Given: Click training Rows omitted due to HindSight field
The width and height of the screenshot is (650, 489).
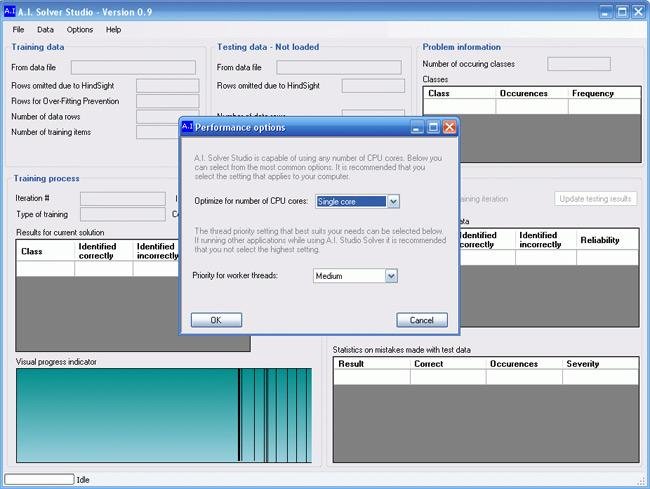Looking at the screenshot, I should pyautogui.click(x=167, y=86).
